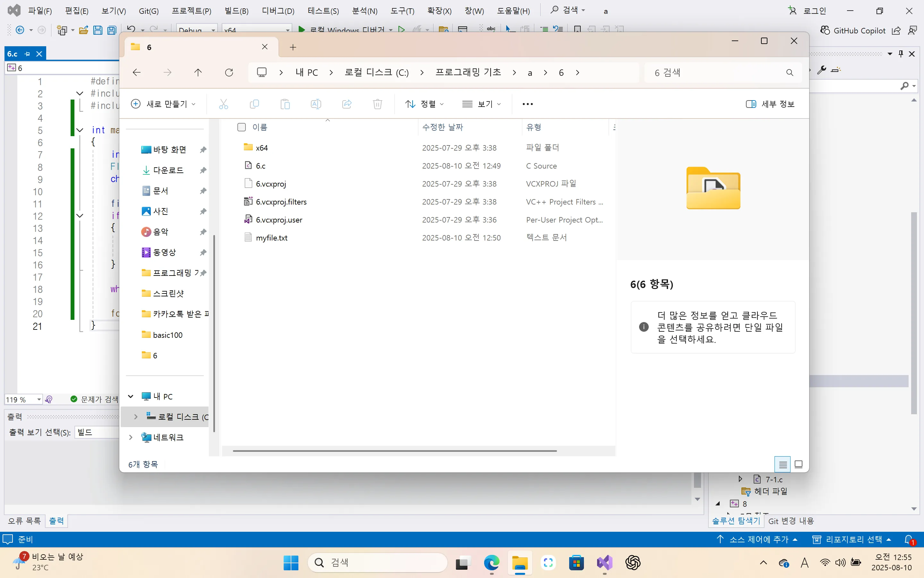924x578 pixels.
Task: Open the 정렬 sort dropdown
Action: click(x=424, y=104)
